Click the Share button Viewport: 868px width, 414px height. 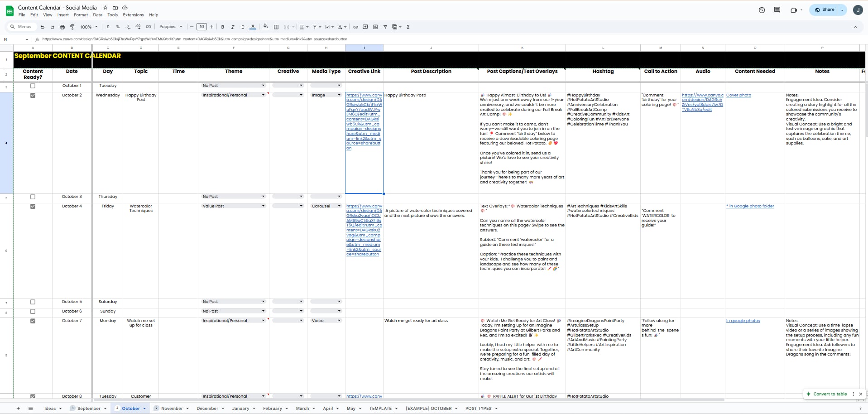click(824, 10)
